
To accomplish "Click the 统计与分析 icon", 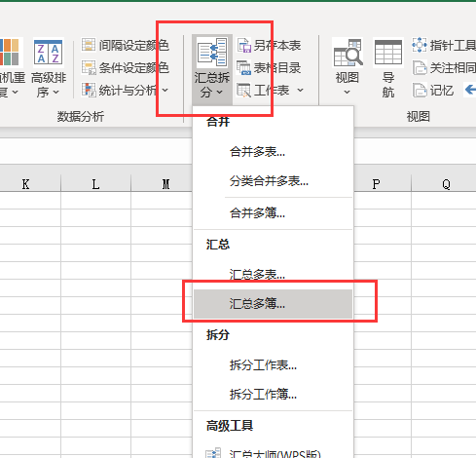I will click(89, 90).
